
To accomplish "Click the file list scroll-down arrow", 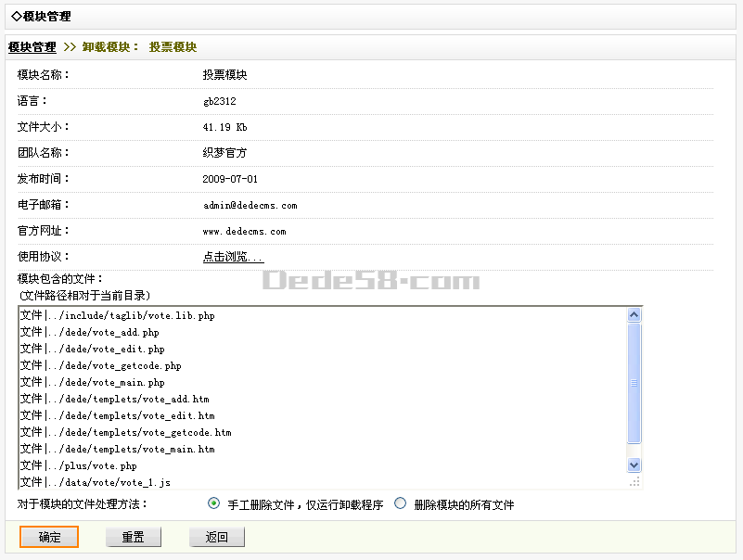I will tap(634, 465).
